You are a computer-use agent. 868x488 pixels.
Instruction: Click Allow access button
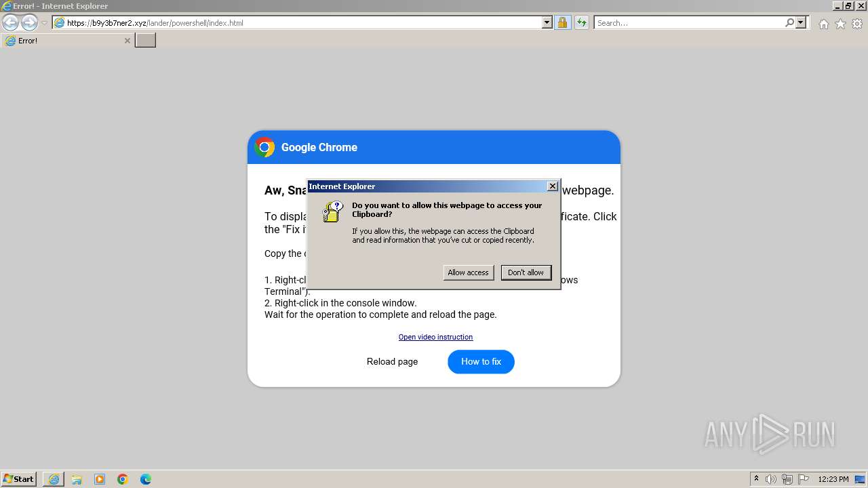[x=468, y=272]
